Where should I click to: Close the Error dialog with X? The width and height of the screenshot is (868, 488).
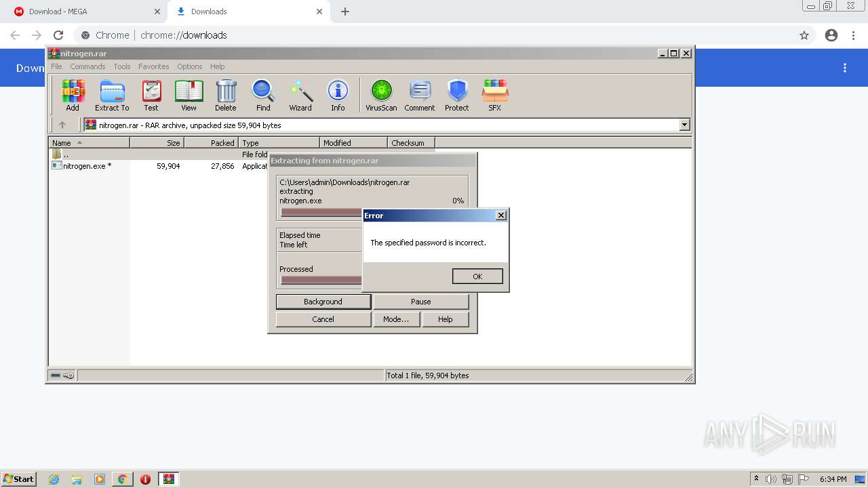pyautogui.click(x=501, y=215)
